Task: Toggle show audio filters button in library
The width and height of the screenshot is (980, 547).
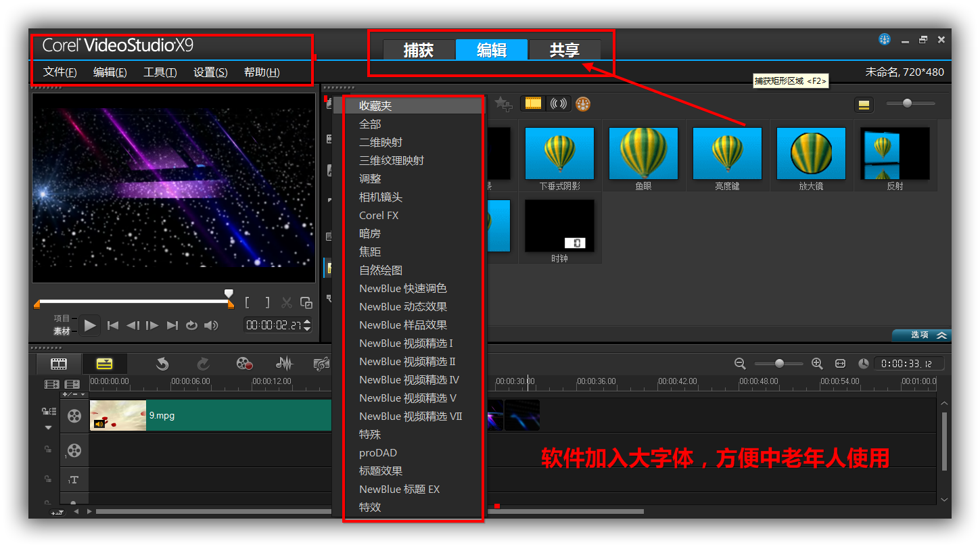Action: (x=558, y=104)
